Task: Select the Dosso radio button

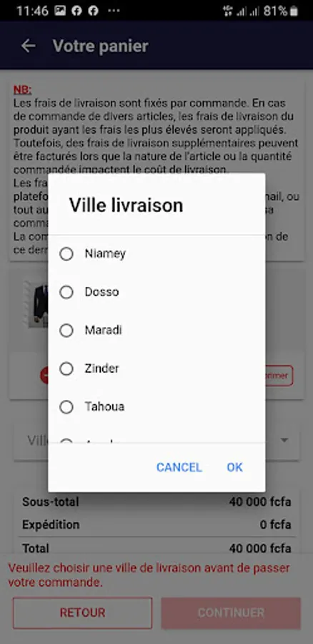Action: (x=66, y=292)
